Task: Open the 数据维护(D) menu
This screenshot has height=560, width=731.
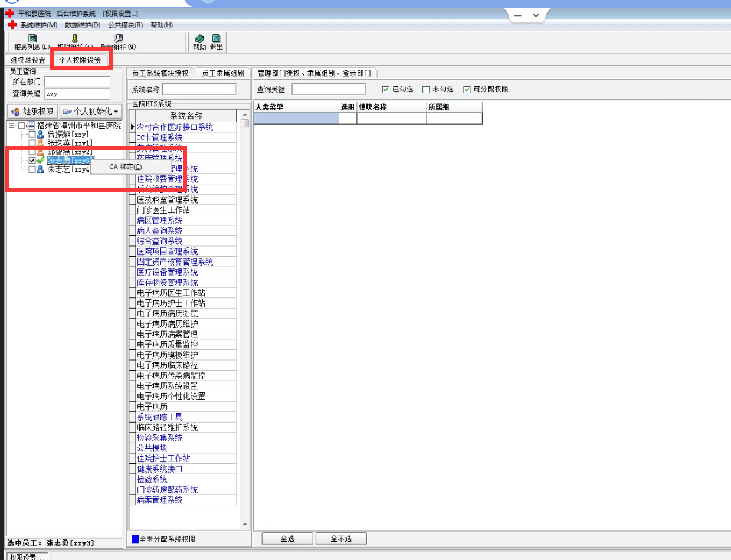Action: point(83,25)
